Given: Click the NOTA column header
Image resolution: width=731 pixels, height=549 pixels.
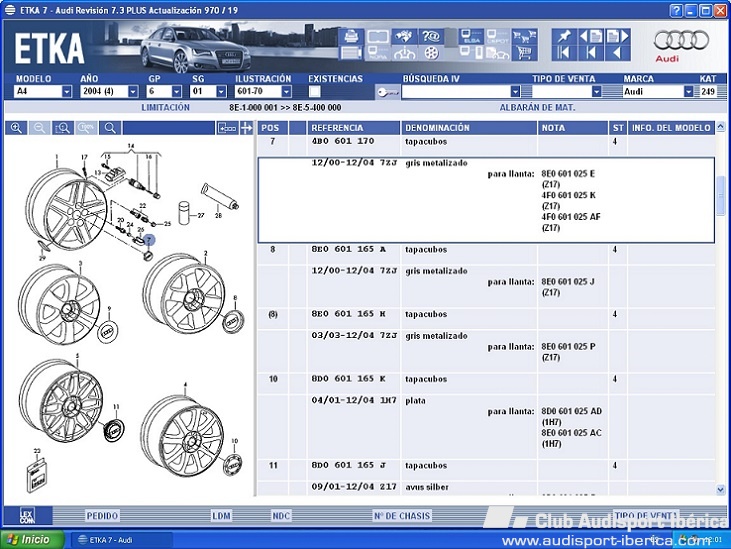Looking at the screenshot, I should point(572,128).
